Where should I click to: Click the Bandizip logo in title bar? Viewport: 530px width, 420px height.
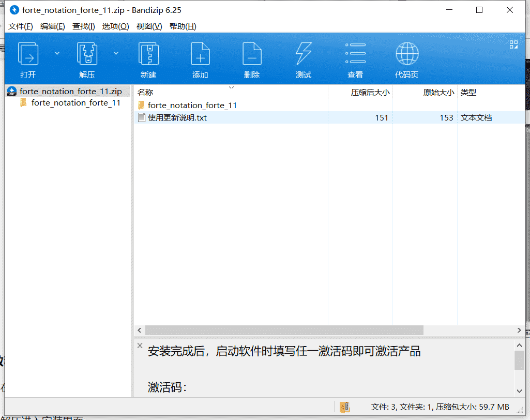pos(14,10)
